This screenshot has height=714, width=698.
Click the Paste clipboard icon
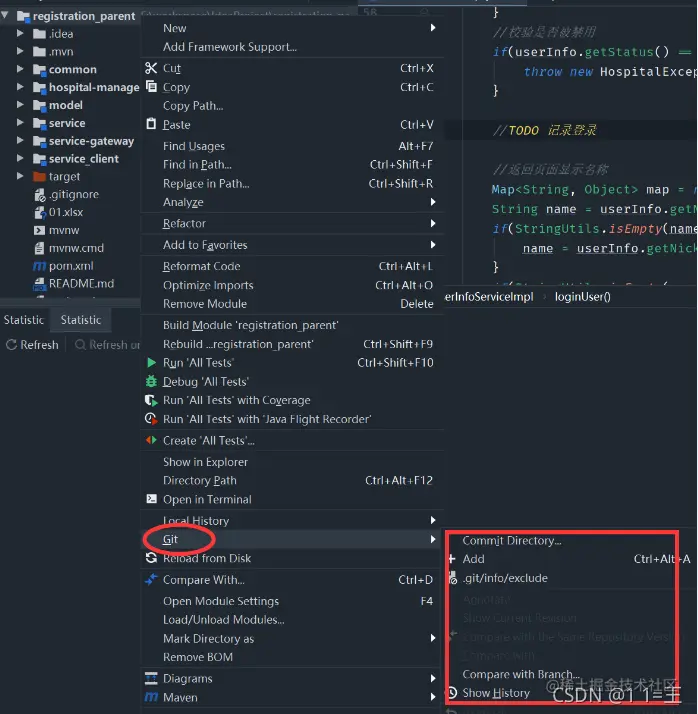tap(151, 124)
